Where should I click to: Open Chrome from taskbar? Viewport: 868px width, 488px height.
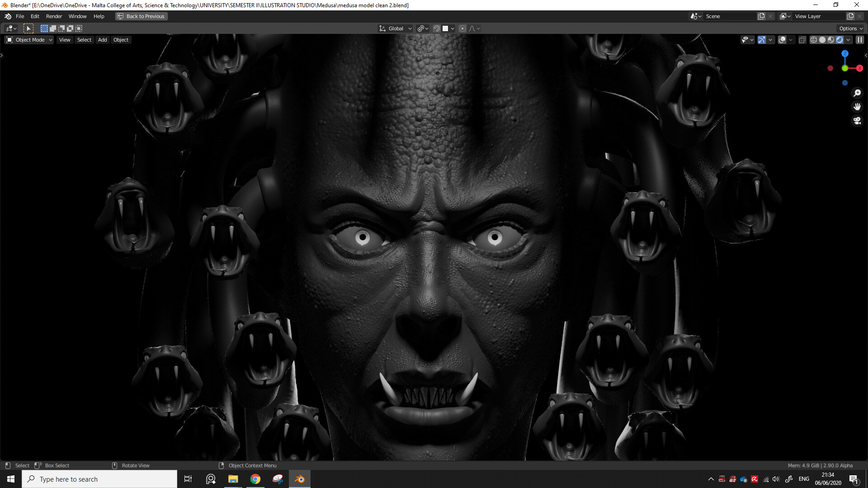click(x=255, y=479)
